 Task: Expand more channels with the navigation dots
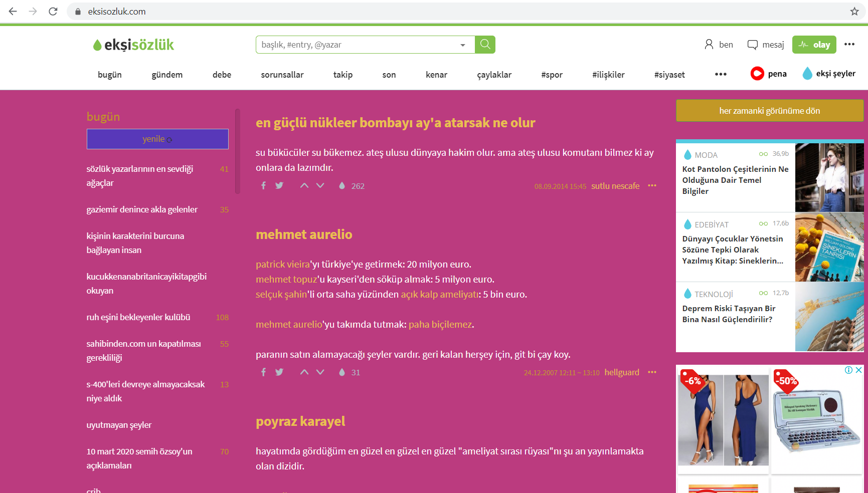click(721, 74)
